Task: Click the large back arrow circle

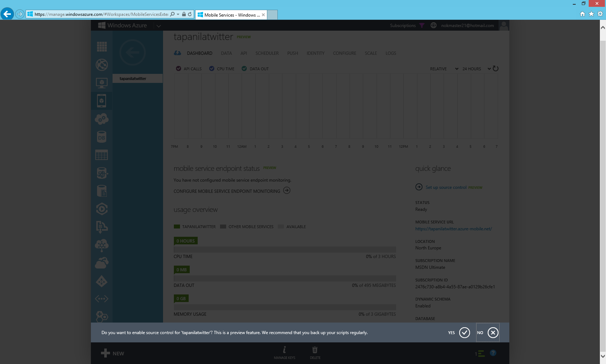Action: click(132, 53)
